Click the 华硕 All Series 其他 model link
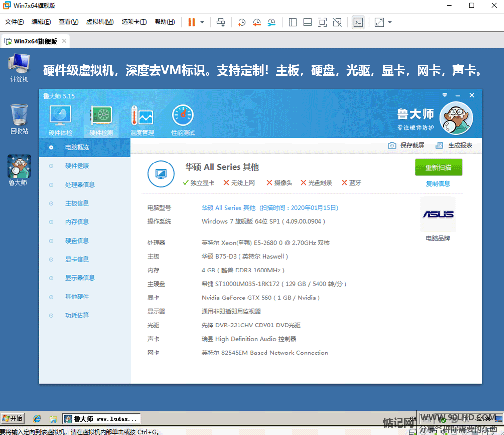 (270, 208)
